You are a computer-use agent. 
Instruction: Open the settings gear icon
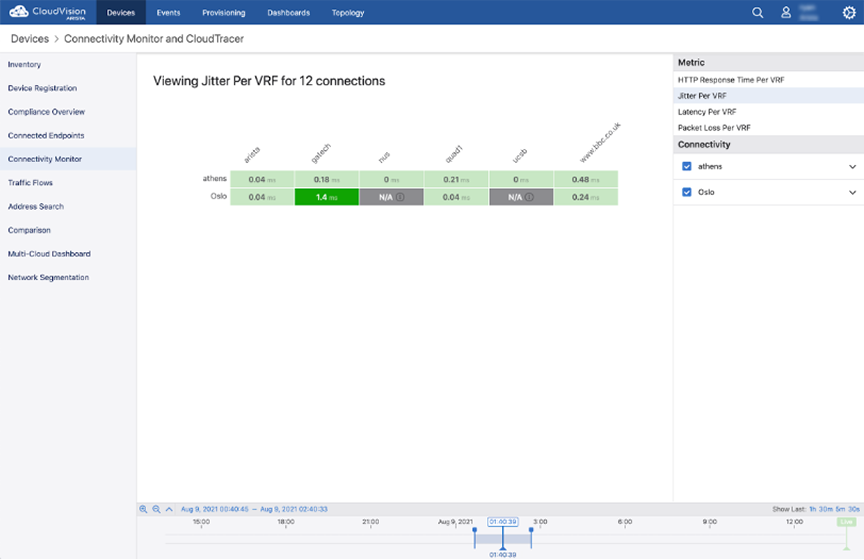849,12
